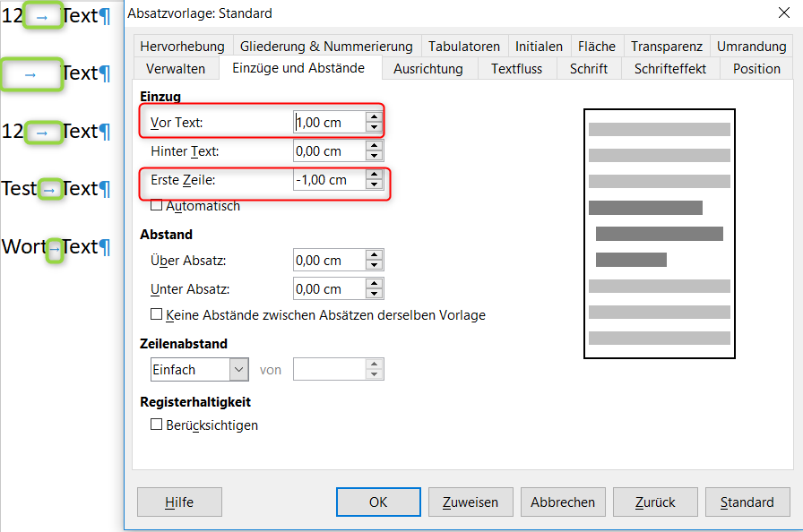Click into the Vor Text input field
This screenshot has height=532, width=803.
tap(328, 122)
